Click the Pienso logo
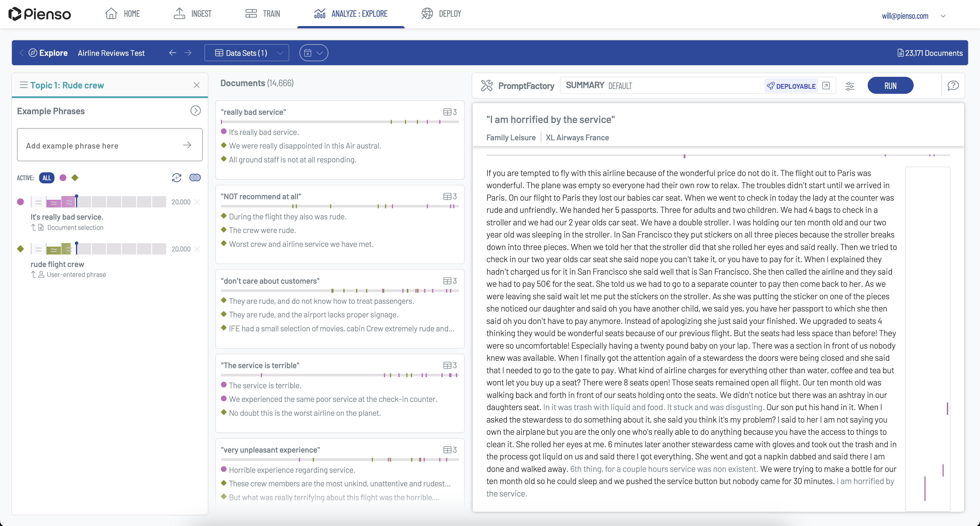The image size is (980, 526). click(x=40, y=14)
